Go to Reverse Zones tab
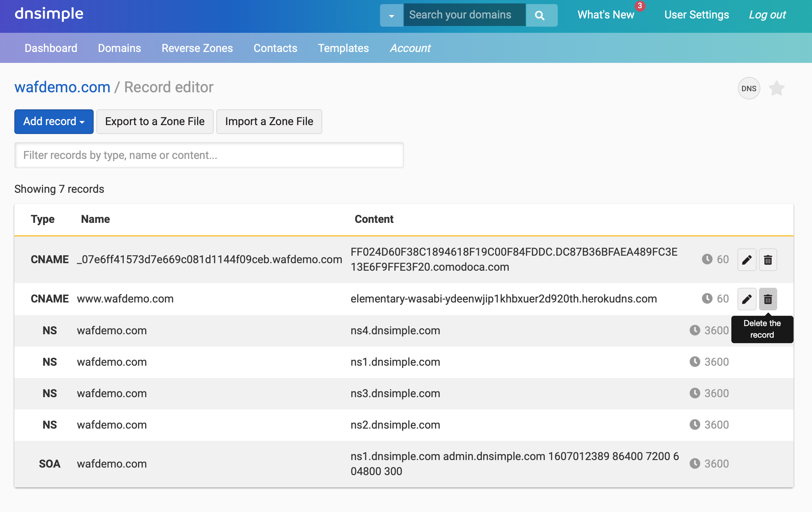Viewport: 812px width, 512px height. [197, 48]
